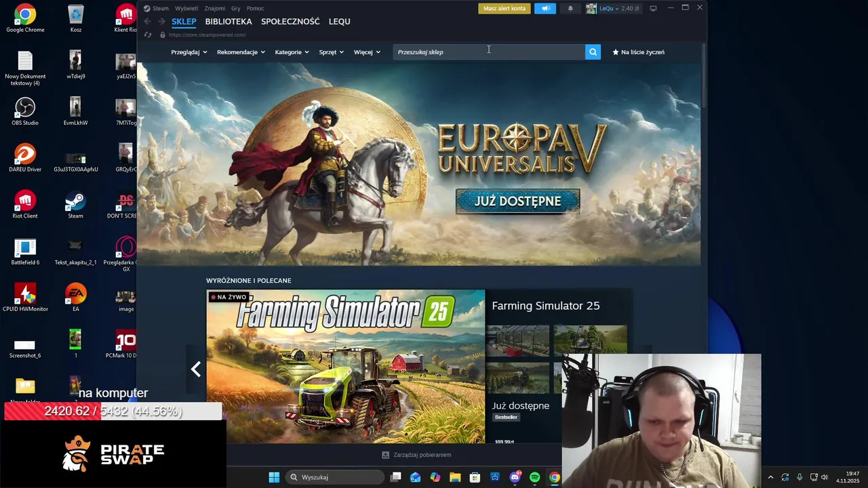Open Zarządzaj pobieraniem downloads link
Viewport: 868px width, 488px height.
pos(416,455)
